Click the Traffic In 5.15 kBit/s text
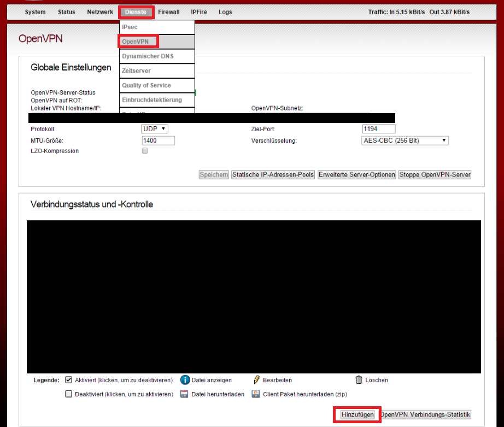The width and height of the screenshot is (504, 427). point(396,12)
